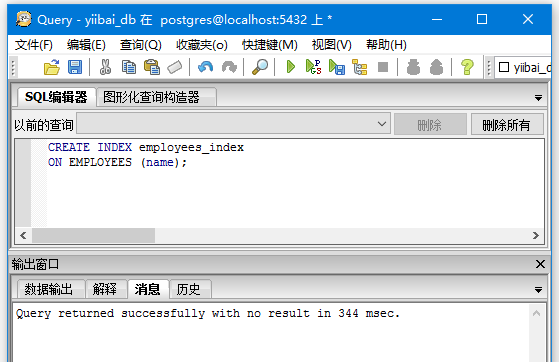Execute pgScript icon
This screenshot has width=559, height=362.
(x=314, y=67)
